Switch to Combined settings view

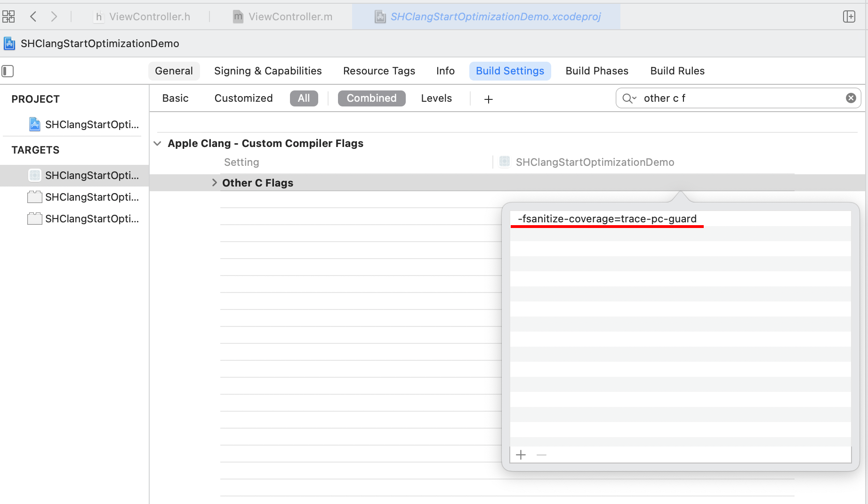371,98
